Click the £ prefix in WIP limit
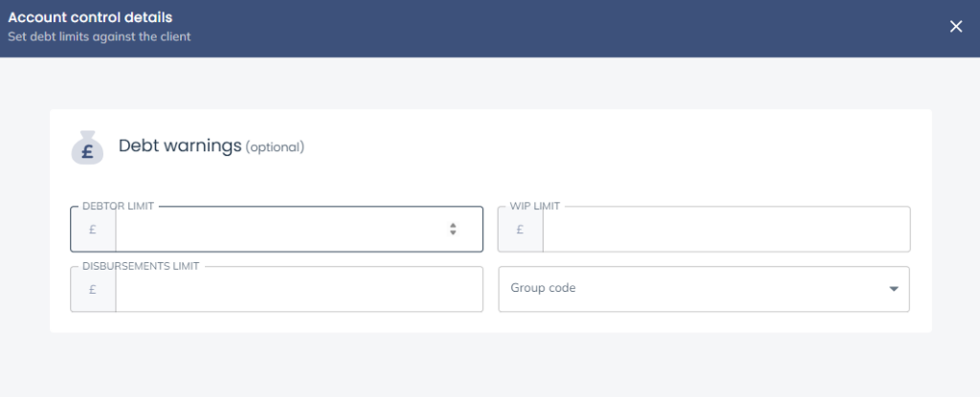This screenshot has width=980, height=397. pyautogui.click(x=521, y=230)
